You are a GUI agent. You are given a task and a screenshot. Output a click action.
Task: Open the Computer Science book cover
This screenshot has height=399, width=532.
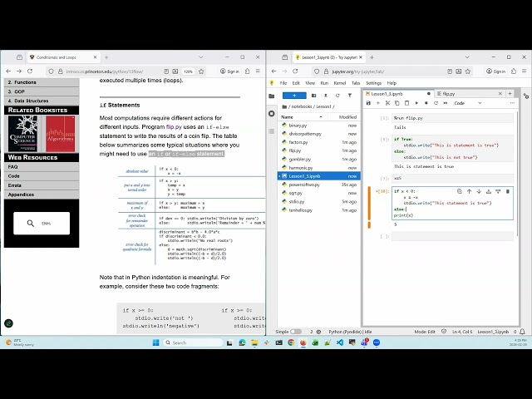tap(22, 134)
